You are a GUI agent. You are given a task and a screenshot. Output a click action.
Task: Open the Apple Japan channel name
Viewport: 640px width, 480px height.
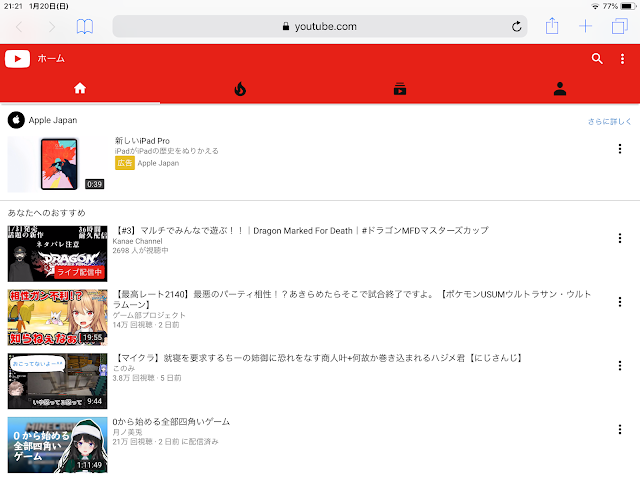point(53,120)
